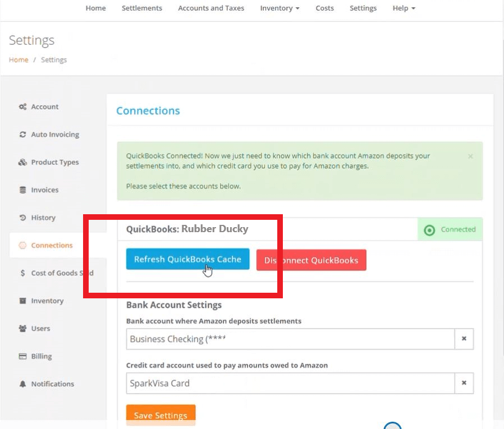Click the Connections circle icon
504x429 pixels.
pos(22,245)
